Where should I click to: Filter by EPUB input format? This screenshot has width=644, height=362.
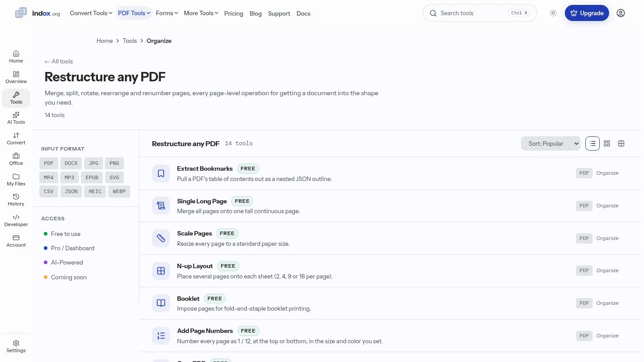pos(92,177)
